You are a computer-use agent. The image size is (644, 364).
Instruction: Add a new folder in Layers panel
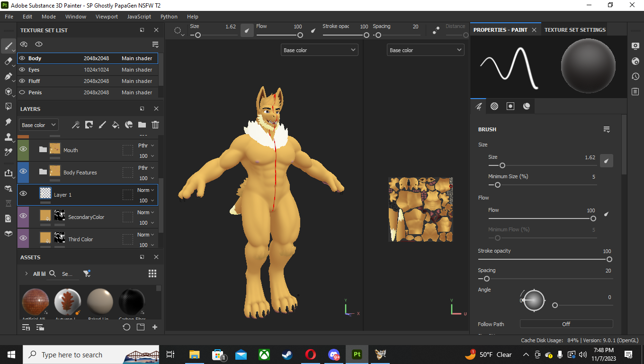click(142, 125)
